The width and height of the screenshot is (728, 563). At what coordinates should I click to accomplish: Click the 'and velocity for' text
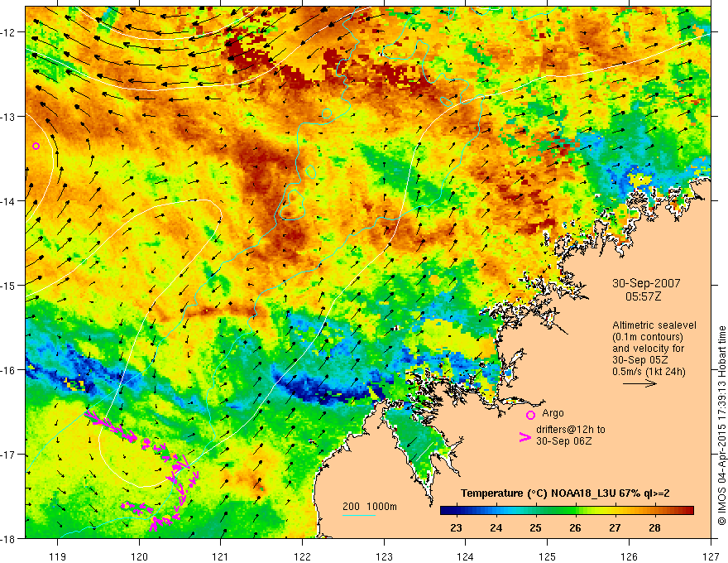(648, 348)
